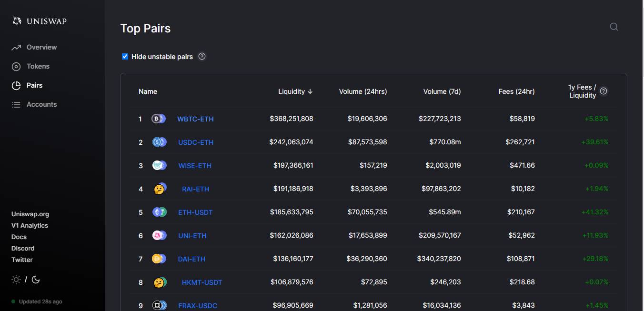Click the Uniswap unicorn logo
This screenshot has height=311, width=644.
17,20
